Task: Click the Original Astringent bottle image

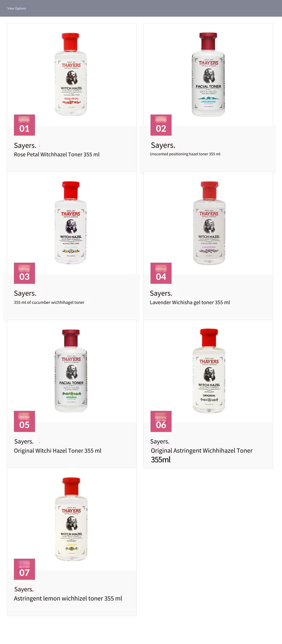Action: (x=209, y=370)
